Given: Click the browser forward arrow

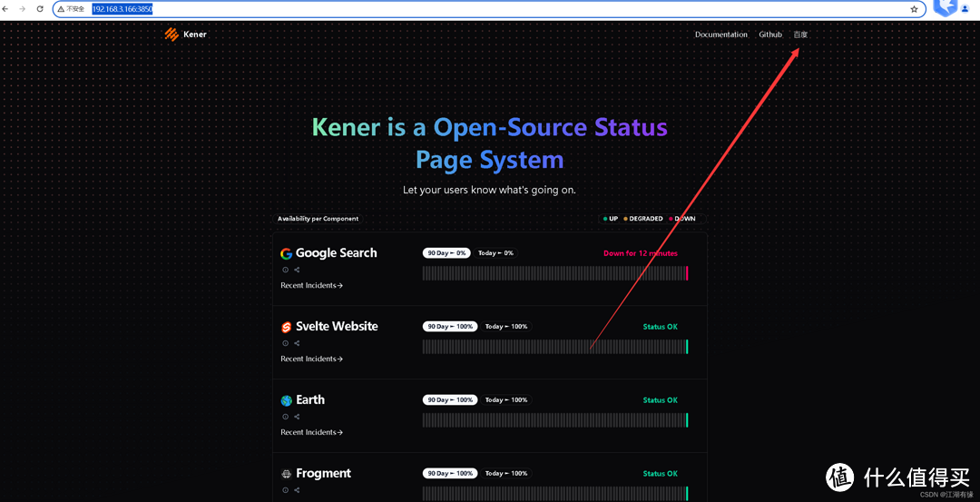Looking at the screenshot, I should [23, 9].
